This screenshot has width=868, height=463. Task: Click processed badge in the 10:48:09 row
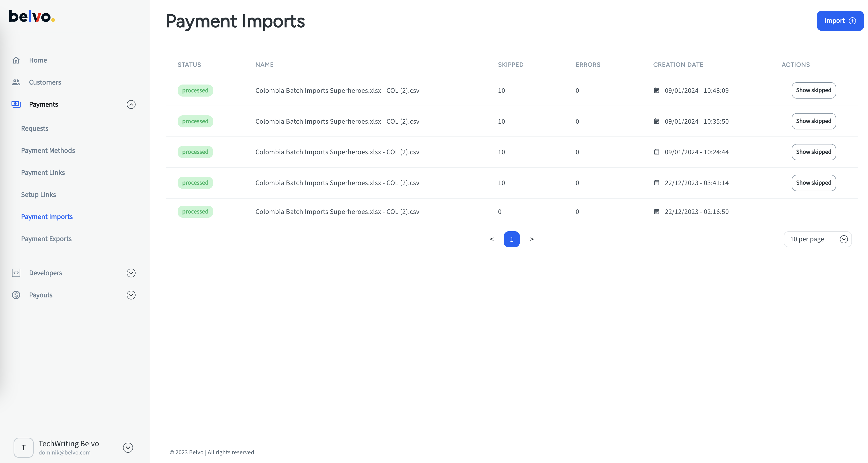(196, 90)
